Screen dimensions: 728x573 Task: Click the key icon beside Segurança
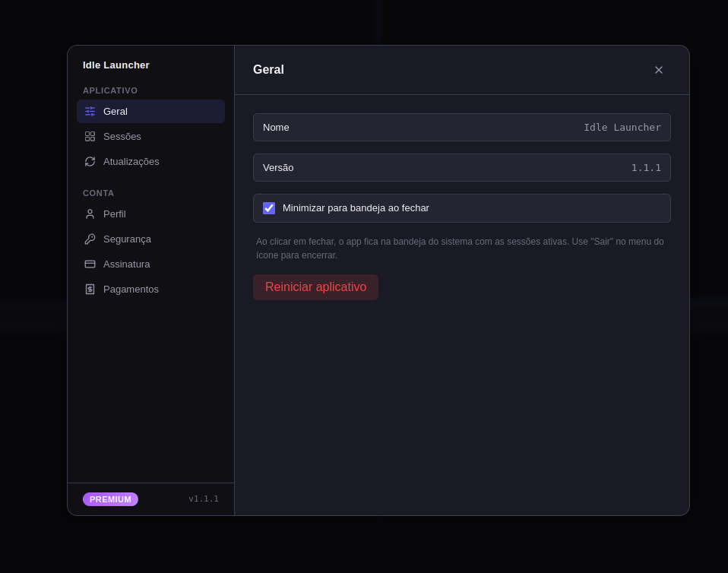(x=90, y=239)
